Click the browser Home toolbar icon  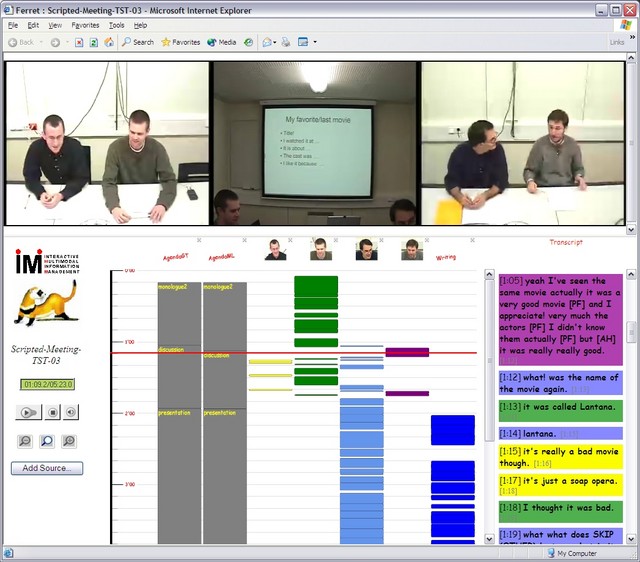click(107, 42)
